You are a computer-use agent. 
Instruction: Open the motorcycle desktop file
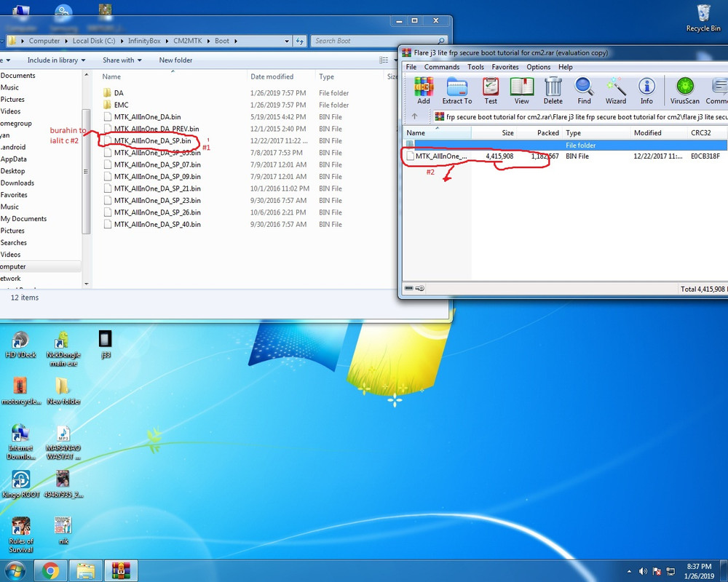click(x=20, y=391)
